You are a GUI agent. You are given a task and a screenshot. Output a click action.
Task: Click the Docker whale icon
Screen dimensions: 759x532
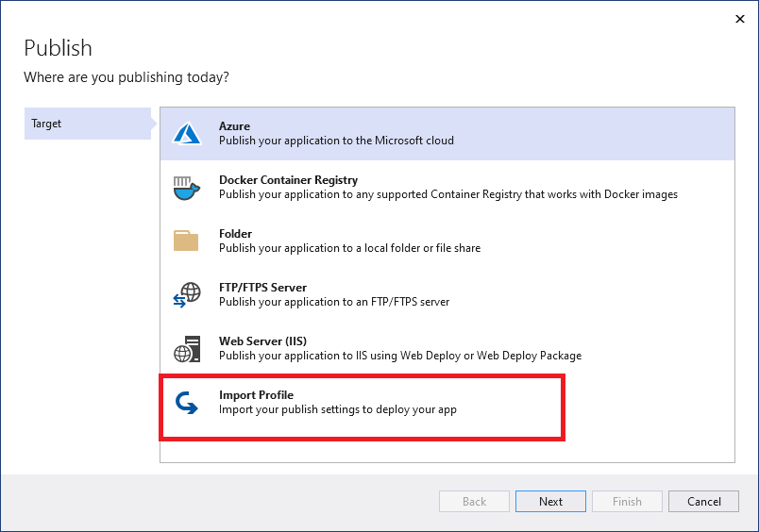(187, 188)
